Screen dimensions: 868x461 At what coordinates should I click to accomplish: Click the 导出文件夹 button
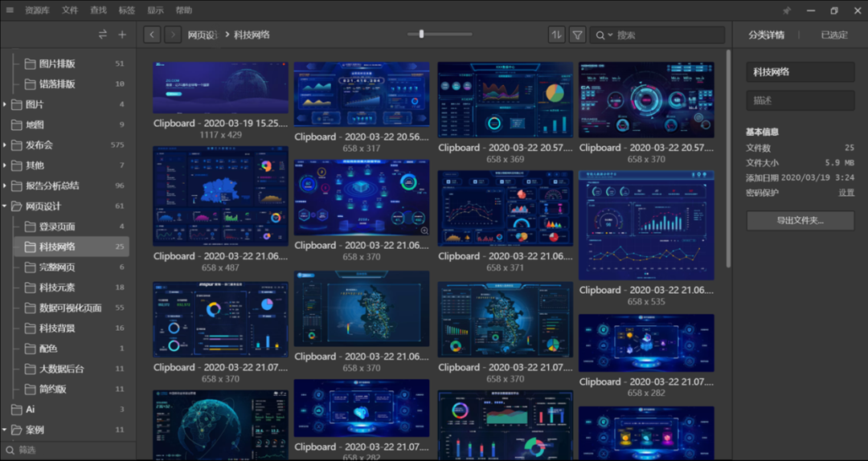tap(800, 220)
